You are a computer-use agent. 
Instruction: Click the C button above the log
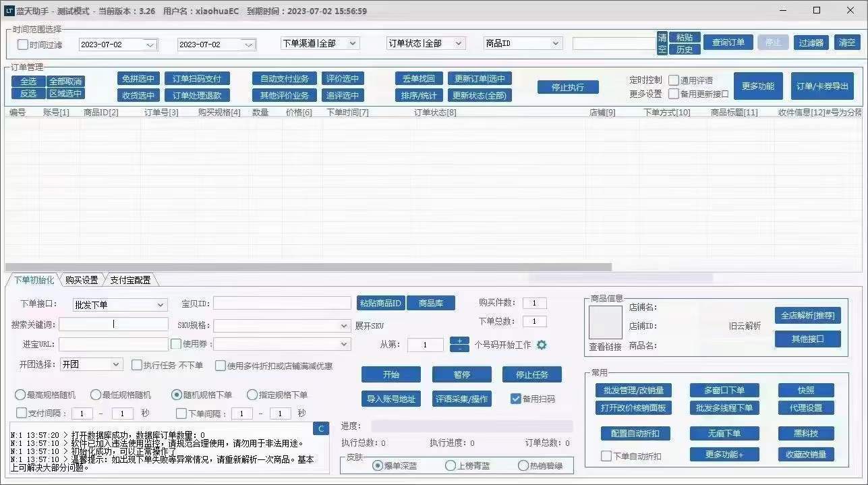click(321, 428)
